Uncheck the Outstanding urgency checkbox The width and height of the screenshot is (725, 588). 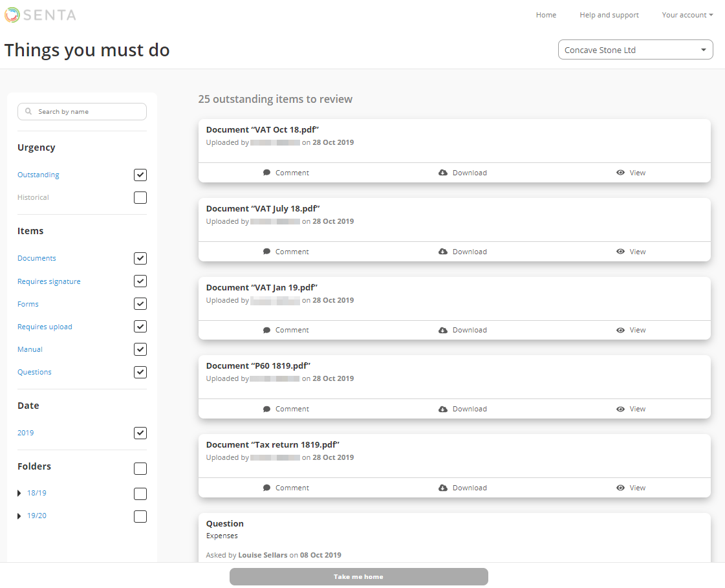click(140, 175)
